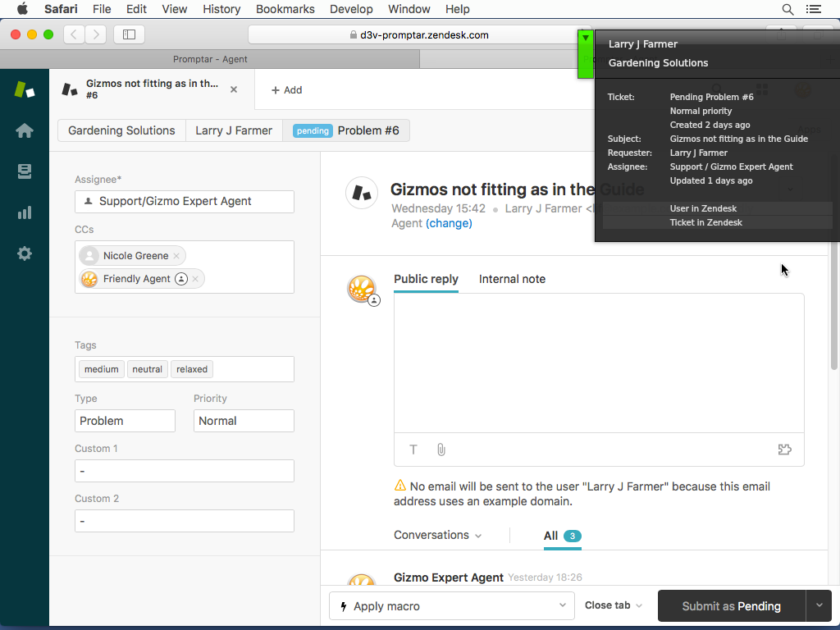This screenshot has width=840, height=630.
Task: Open Larry J Farmer breadcrumb
Action: tap(234, 130)
